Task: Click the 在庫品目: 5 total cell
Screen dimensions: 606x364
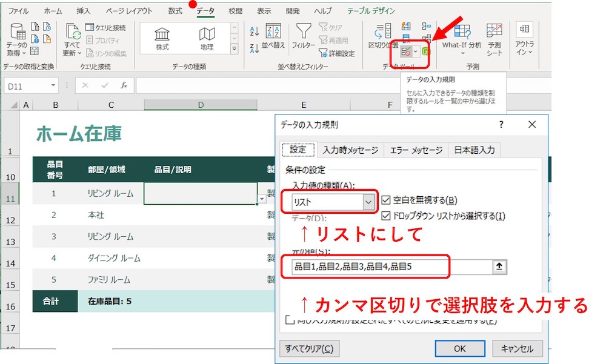Action: pyautogui.click(x=110, y=302)
